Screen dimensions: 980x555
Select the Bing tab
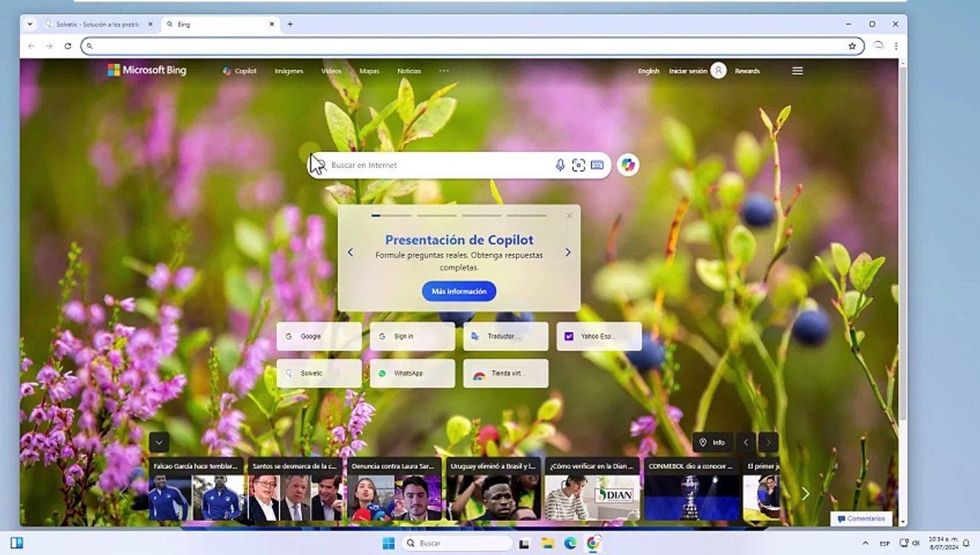[220, 24]
